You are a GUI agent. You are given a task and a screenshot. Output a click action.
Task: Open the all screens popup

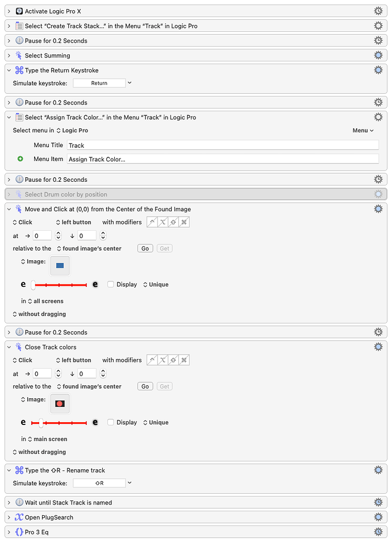[45, 301]
